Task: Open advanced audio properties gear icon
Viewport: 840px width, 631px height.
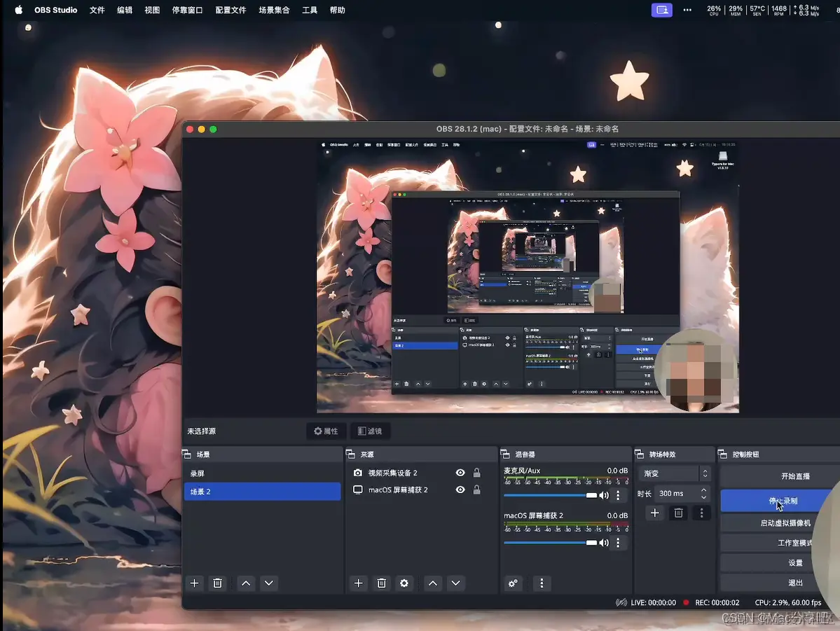Action: (514, 583)
